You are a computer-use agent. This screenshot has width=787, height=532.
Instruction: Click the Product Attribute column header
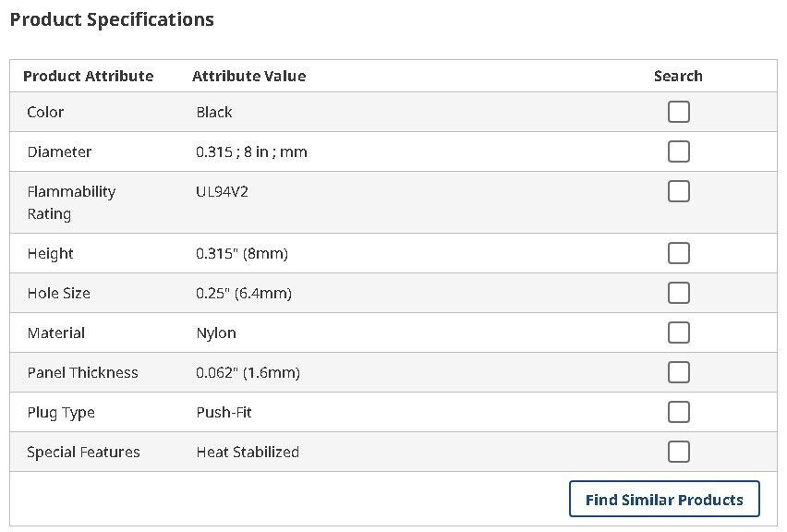point(89,77)
